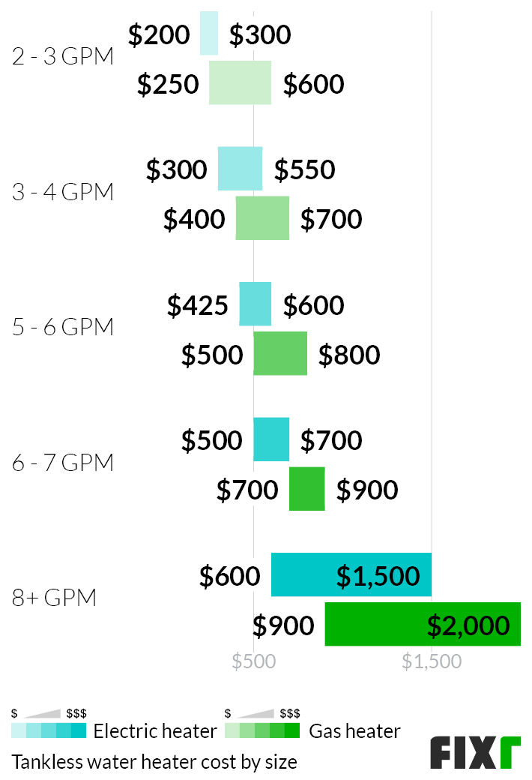Click the 2 - 3 GPM gas bar
The width and height of the screenshot is (532, 780).
[240, 82]
